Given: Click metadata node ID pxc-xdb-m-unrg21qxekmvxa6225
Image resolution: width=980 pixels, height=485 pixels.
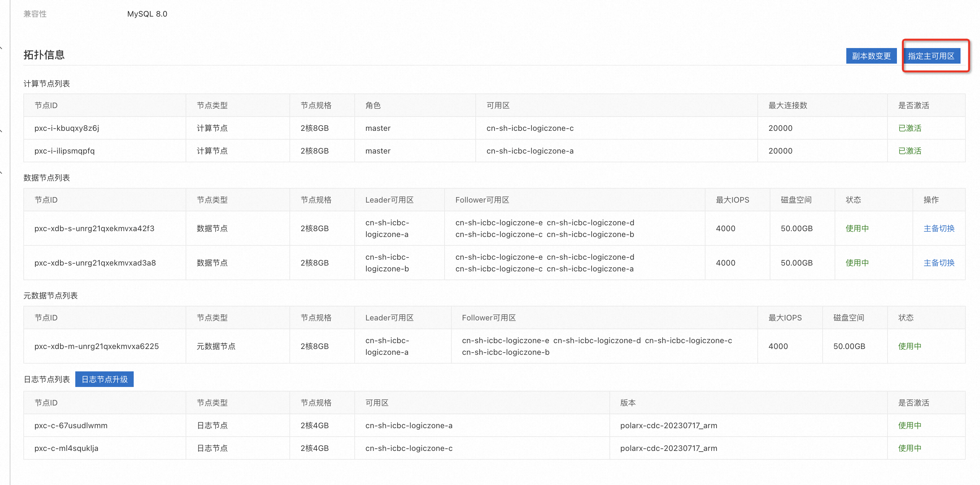Looking at the screenshot, I should pos(96,346).
